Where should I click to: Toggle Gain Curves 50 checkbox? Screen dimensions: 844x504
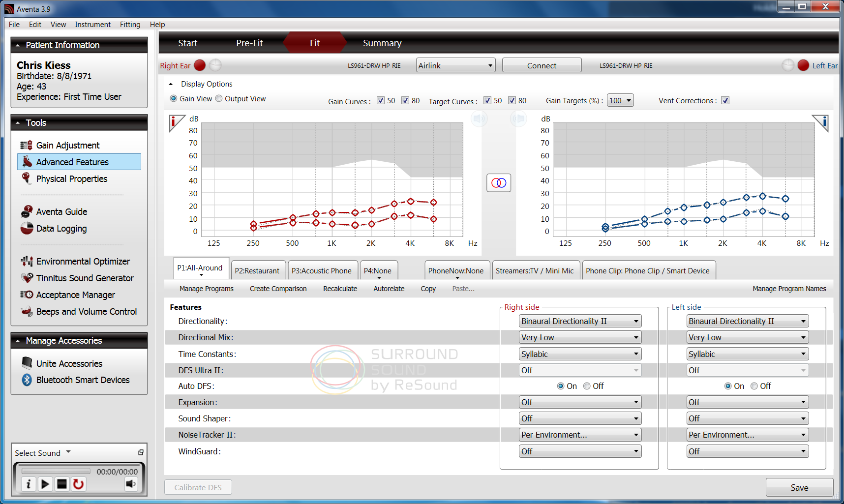point(381,100)
